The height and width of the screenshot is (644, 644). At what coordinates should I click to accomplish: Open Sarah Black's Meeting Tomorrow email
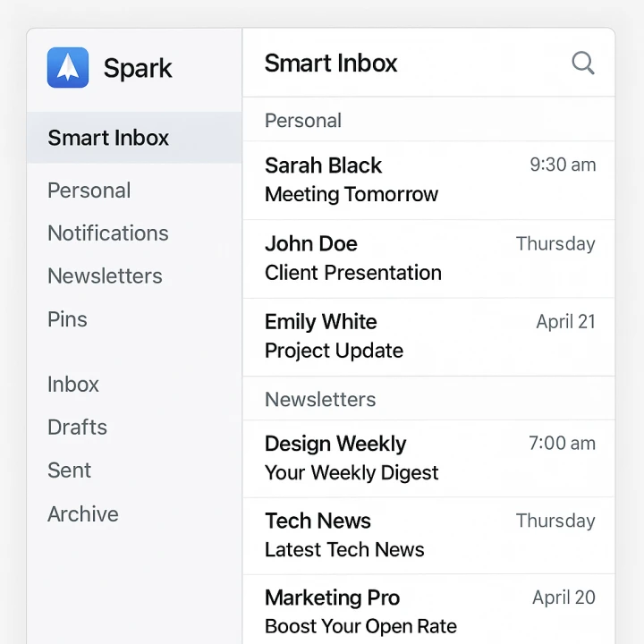click(428, 181)
